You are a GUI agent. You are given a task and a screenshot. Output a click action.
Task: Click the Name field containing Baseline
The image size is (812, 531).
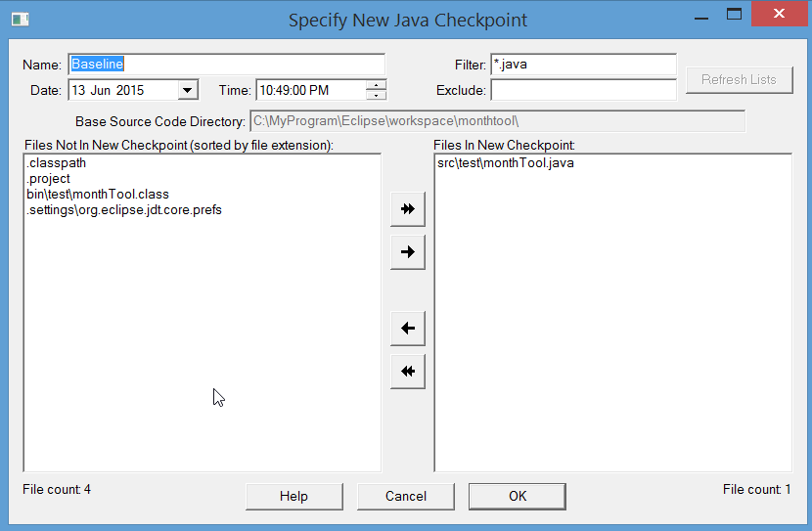[226, 65]
